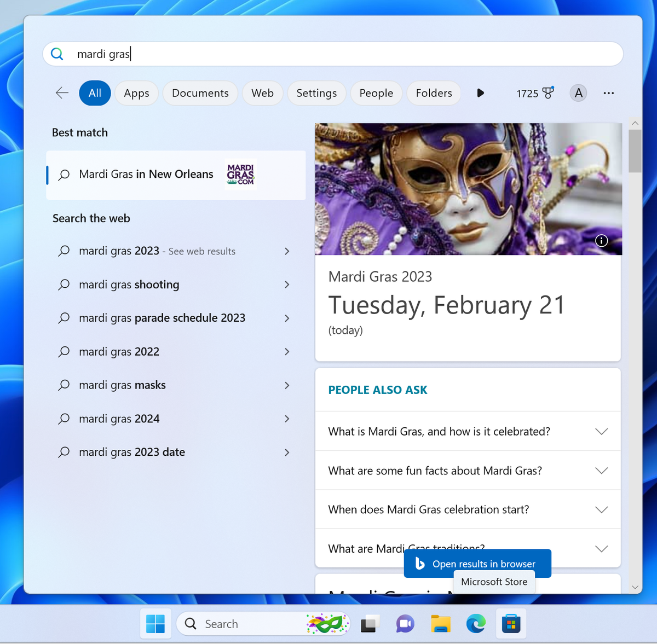
Task: Open Microsoft Store from the taskbar
Action: (511, 623)
